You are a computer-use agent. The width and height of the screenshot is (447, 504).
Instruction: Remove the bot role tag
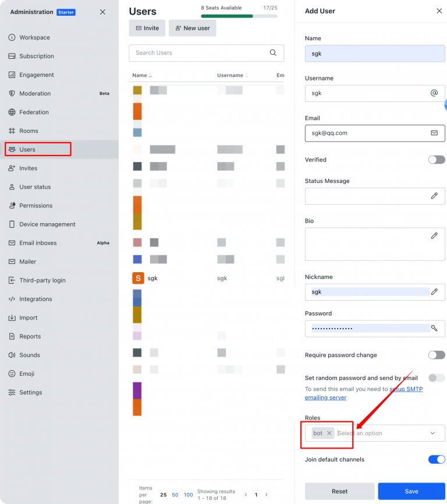329,433
